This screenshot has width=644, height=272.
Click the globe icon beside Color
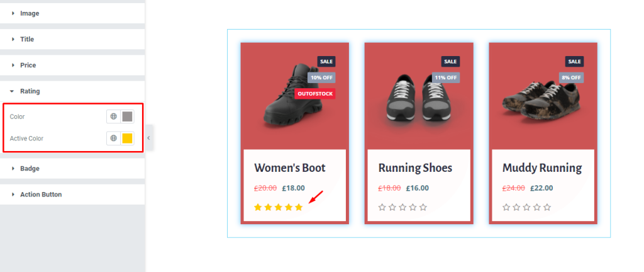tap(113, 116)
